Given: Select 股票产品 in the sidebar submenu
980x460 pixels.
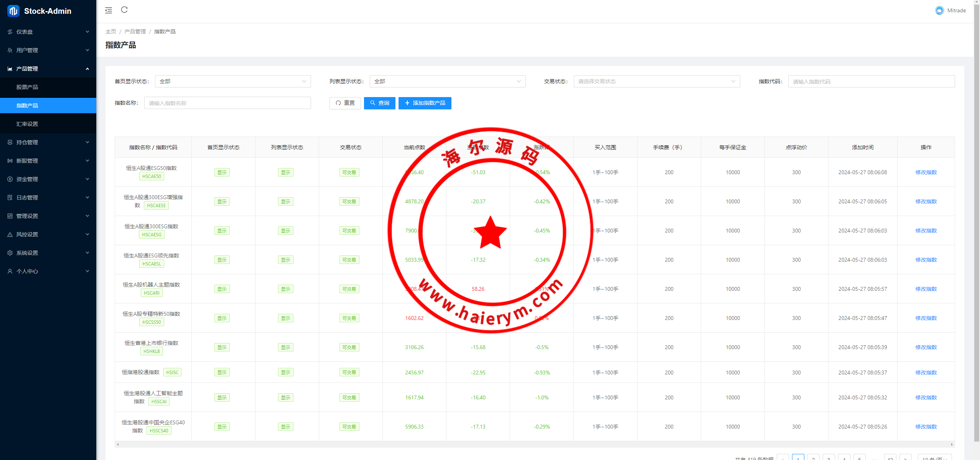Looking at the screenshot, I should point(27,87).
